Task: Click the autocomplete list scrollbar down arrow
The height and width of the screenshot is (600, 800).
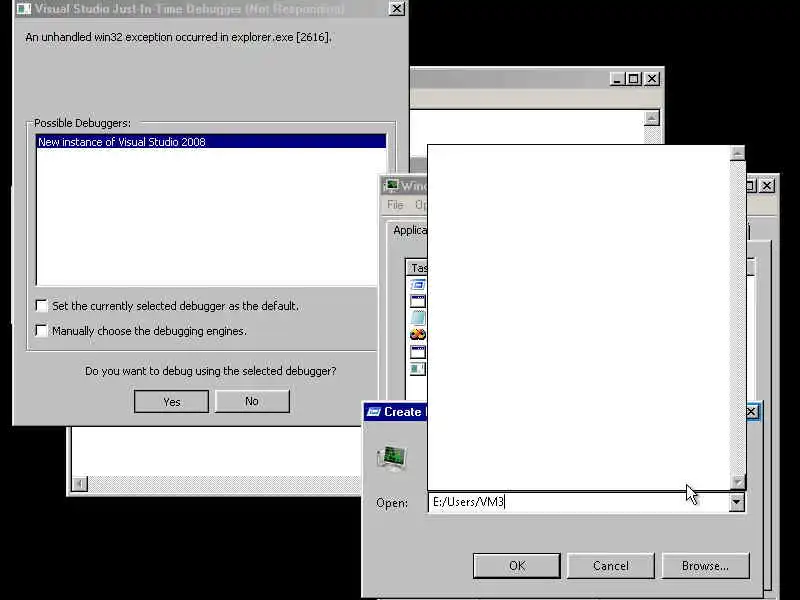Action: click(x=737, y=482)
